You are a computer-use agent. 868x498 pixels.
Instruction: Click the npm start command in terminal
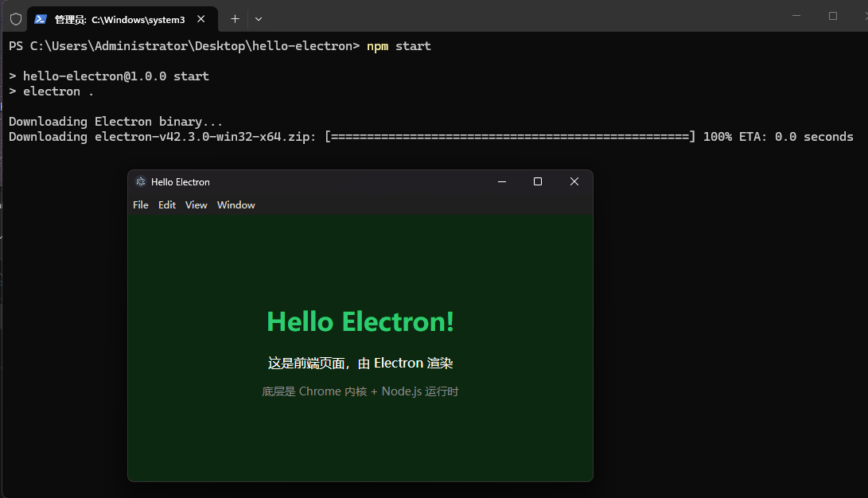click(x=399, y=46)
